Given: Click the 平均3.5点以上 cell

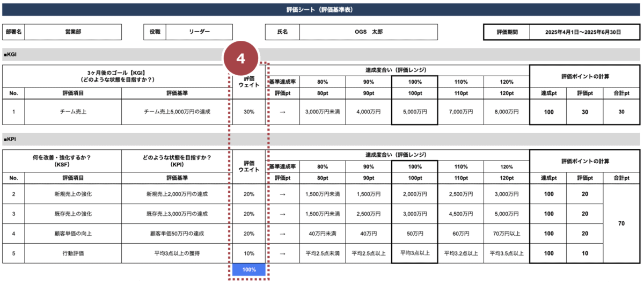Looking at the screenshot, I should (x=506, y=253).
